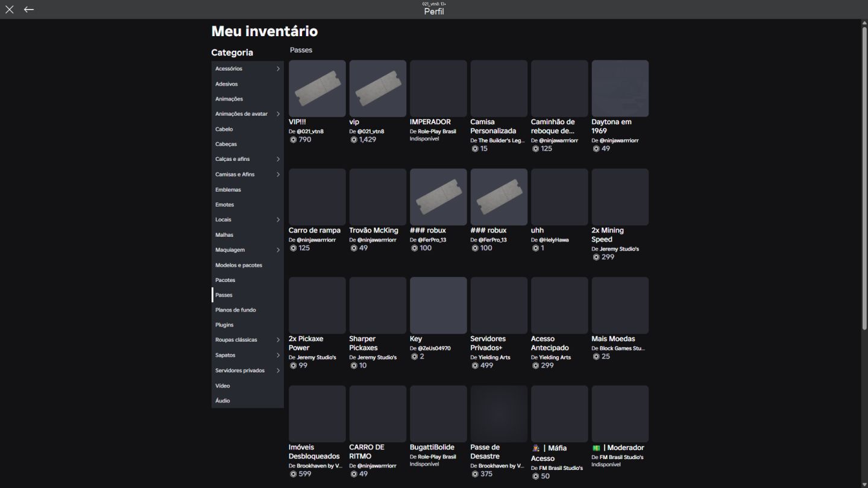Open creator link @HelyHawa under uhh

pos(553,240)
